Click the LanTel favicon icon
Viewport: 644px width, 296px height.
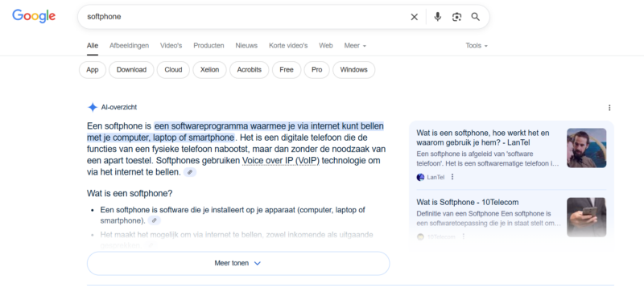point(420,177)
